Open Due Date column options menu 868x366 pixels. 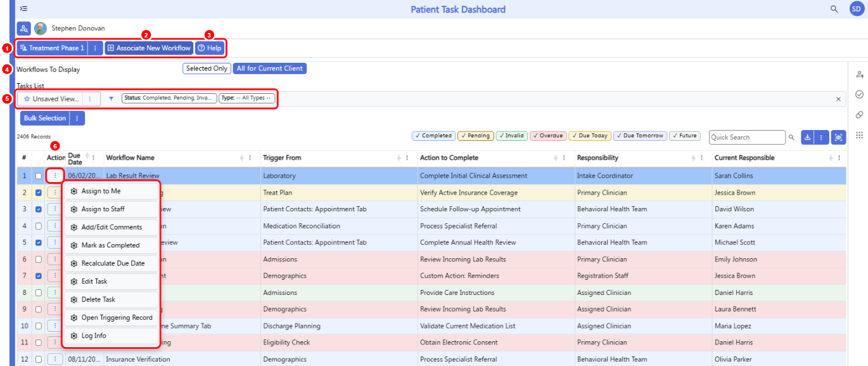click(94, 158)
